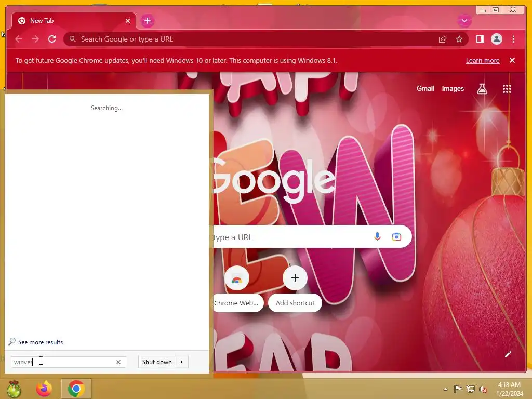Open Gmail link
Viewport: 532px width, 399px height.
425,88
